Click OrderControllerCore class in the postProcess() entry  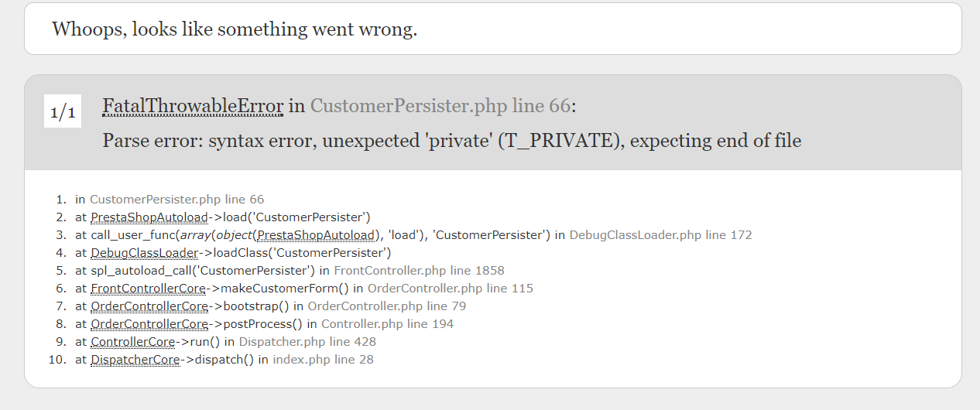click(x=149, y=324)
